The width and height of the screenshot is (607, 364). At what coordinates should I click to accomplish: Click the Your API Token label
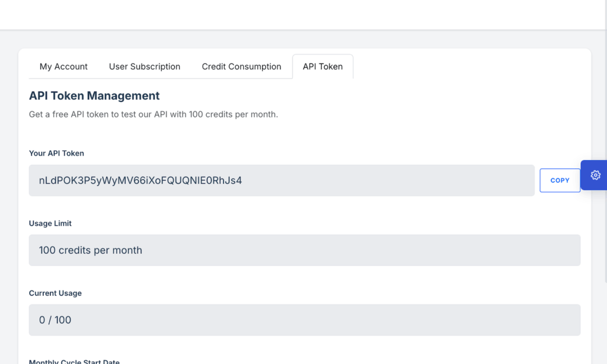56,153
